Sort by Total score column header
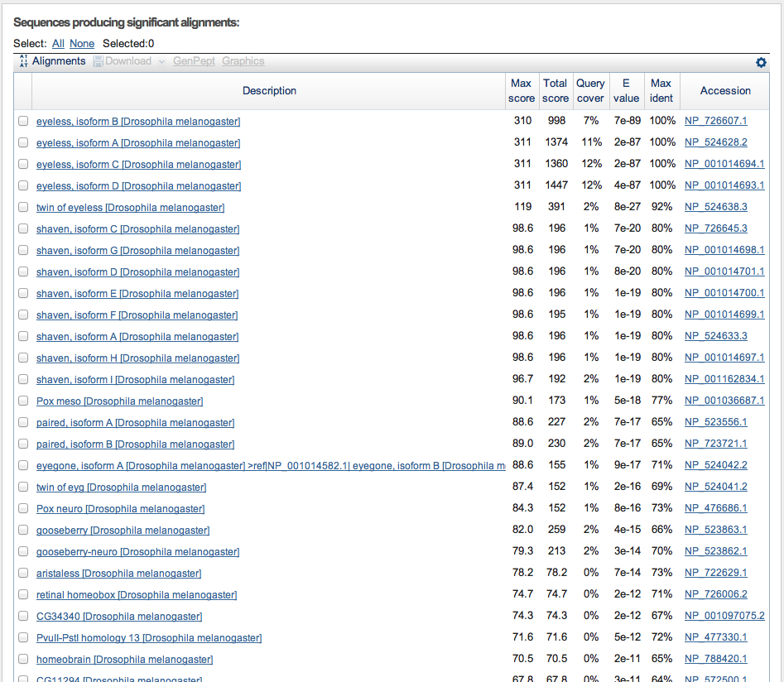This screenshot has height=682, width=784. click(x=556, y=91)
